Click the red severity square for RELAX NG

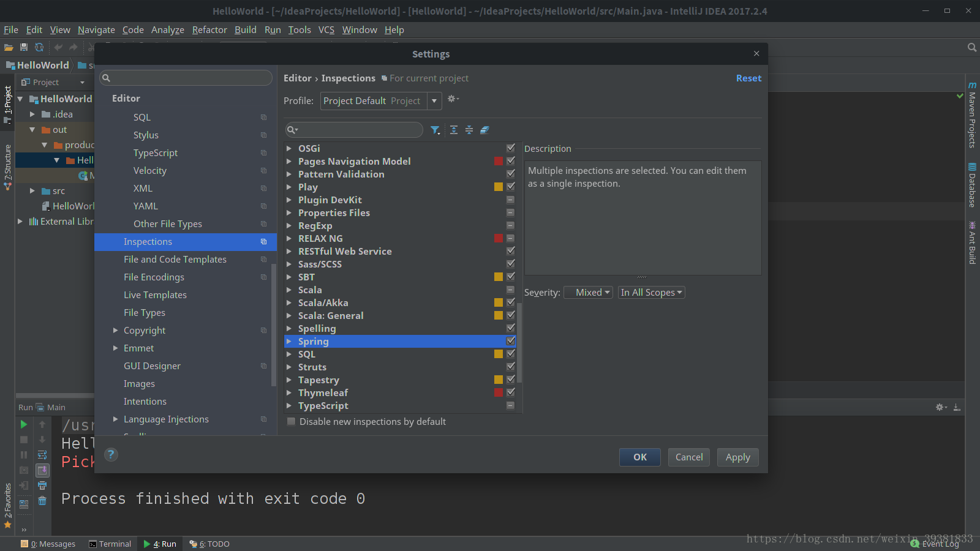[x=499, y=238]
